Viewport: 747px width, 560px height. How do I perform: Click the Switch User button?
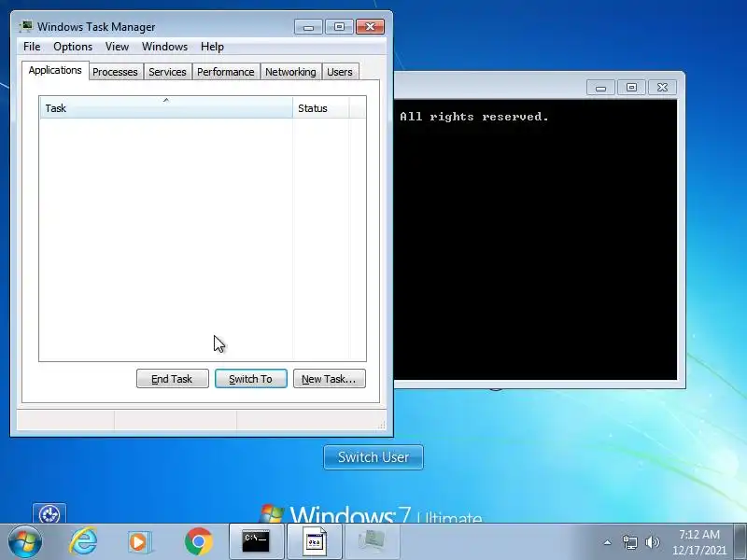373,457
